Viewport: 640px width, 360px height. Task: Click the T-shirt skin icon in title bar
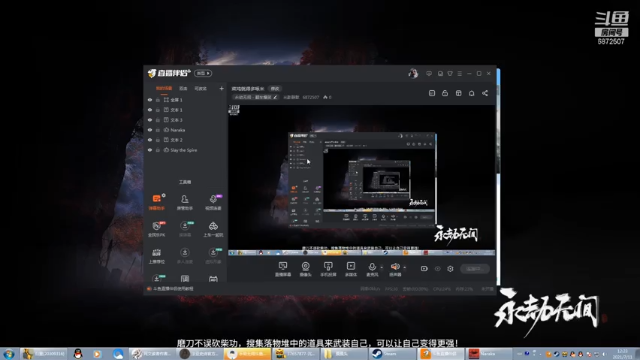[x=450, y=73]
